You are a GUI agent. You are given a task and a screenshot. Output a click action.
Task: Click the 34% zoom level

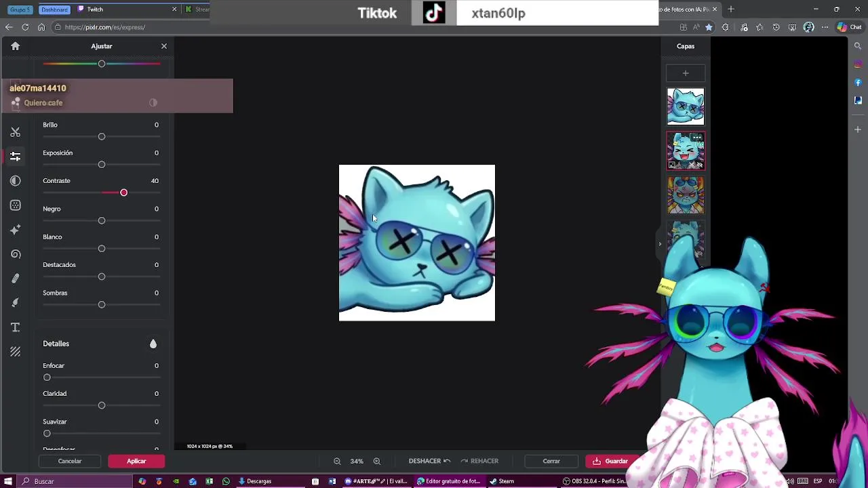point(357,461)
